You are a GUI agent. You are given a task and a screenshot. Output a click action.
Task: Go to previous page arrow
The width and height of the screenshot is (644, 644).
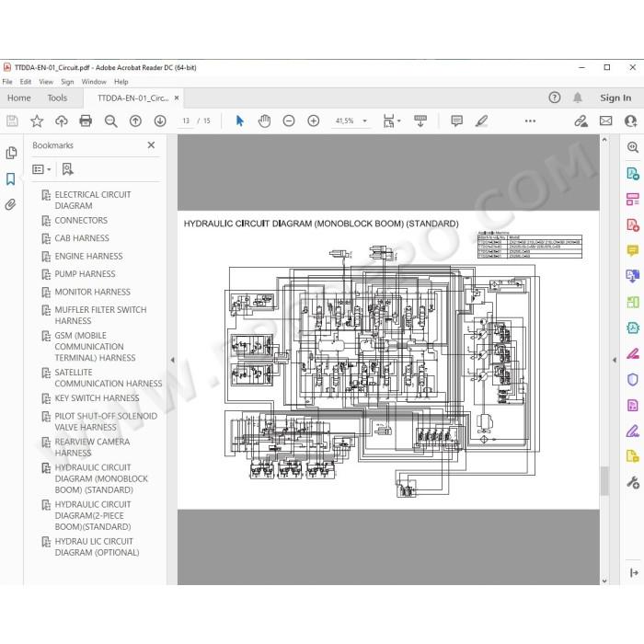coord(135,121)
